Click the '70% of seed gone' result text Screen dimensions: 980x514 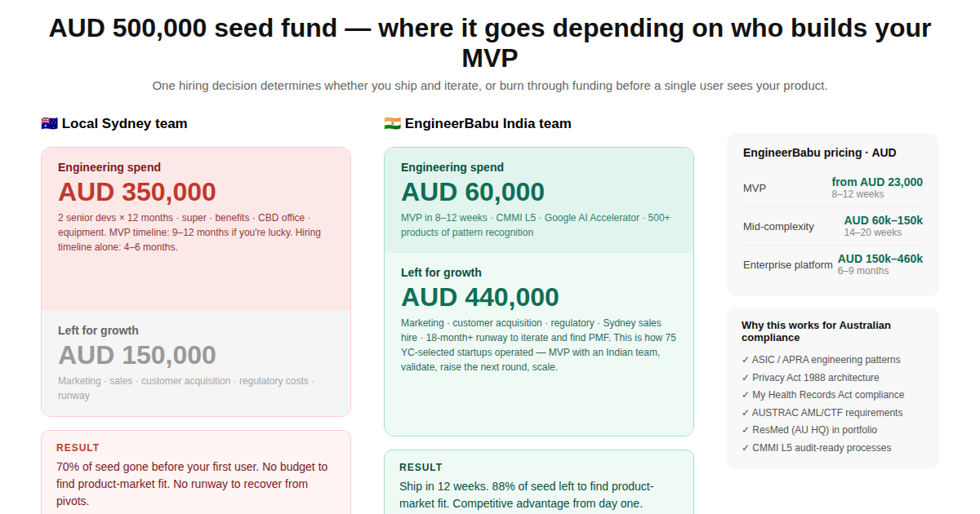192,484
